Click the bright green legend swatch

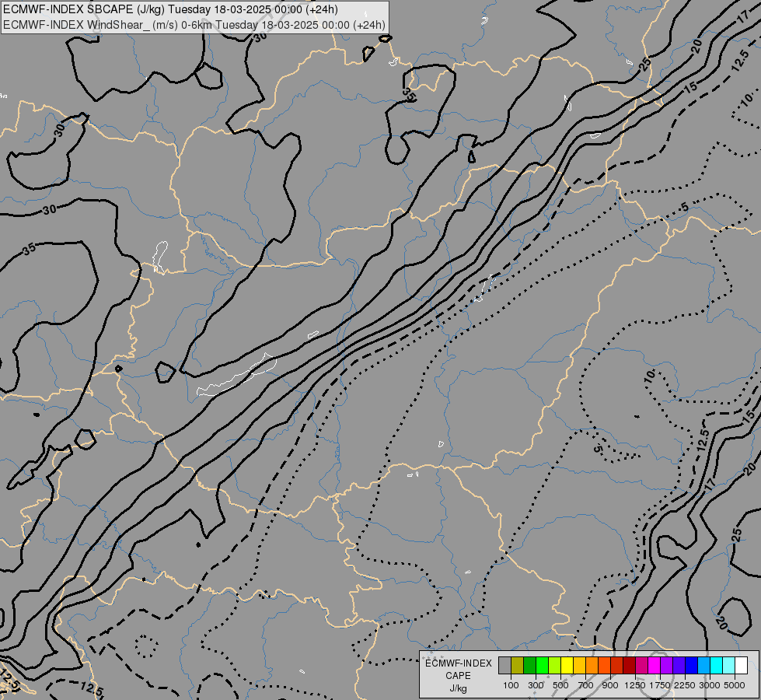click(x=542, y=665)
